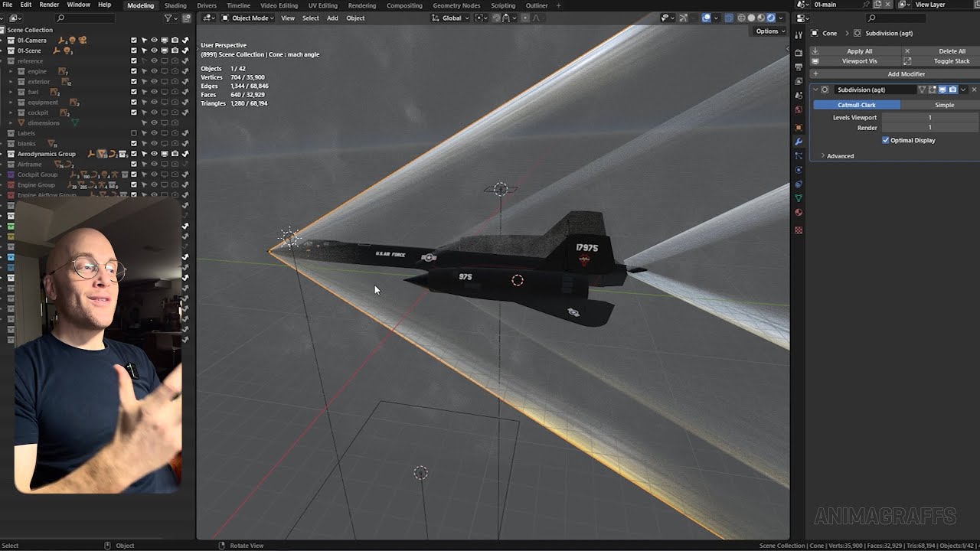
Task: Click the Render levels value field
Action: [x=930, y=128]
